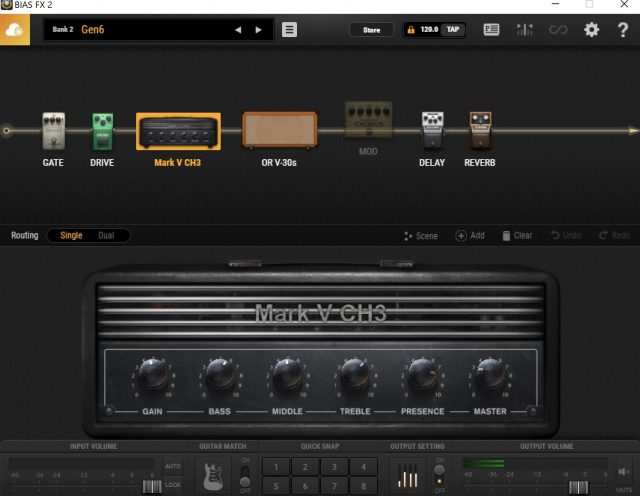Viewport: 640px width, 496px height.
Task: Switch routing to Dual
Action: [106, 236]
